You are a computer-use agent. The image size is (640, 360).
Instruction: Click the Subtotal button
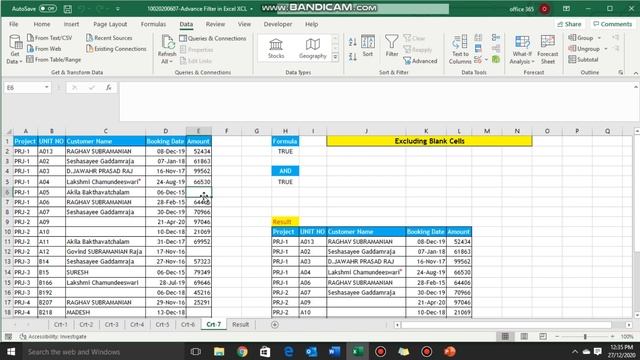583,60
